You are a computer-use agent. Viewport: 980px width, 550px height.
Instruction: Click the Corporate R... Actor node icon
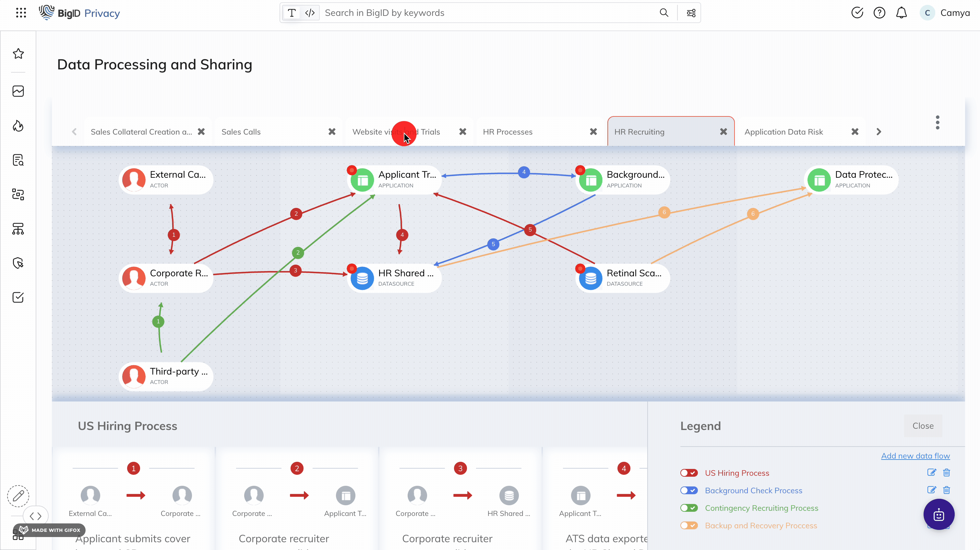click(x=133, y=276)
